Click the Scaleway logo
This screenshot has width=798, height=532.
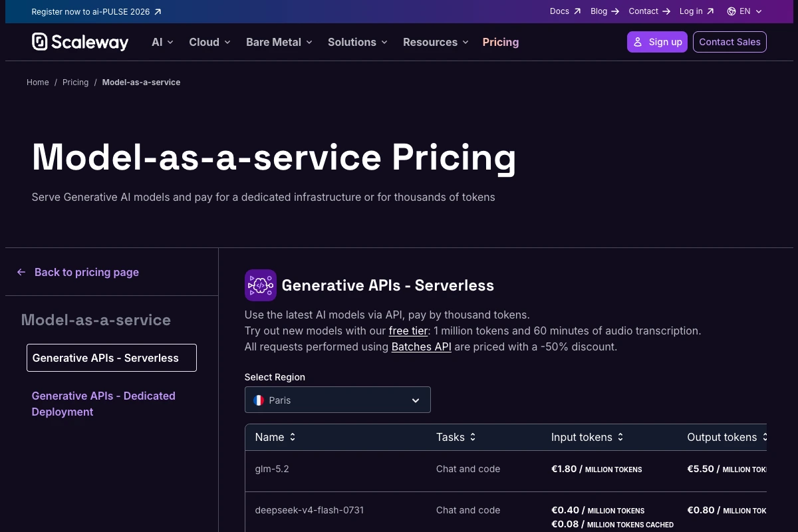click(x=80, y=42)
